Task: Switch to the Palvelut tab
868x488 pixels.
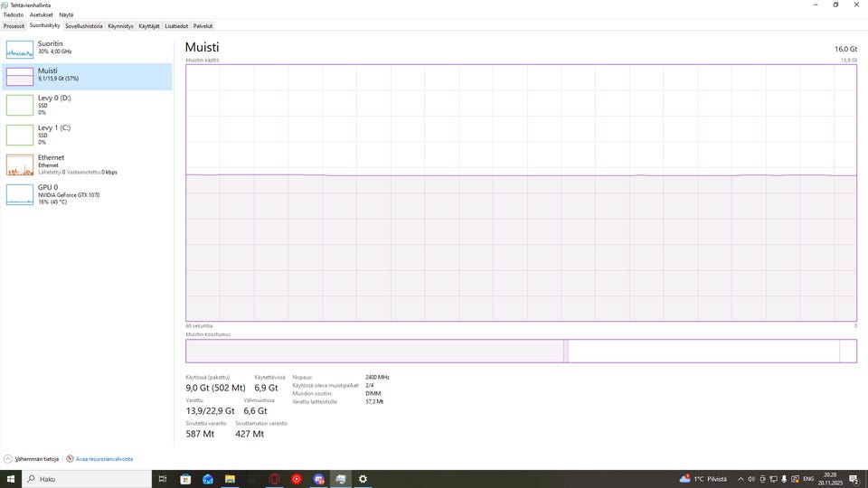Action: tap(203, 26)
